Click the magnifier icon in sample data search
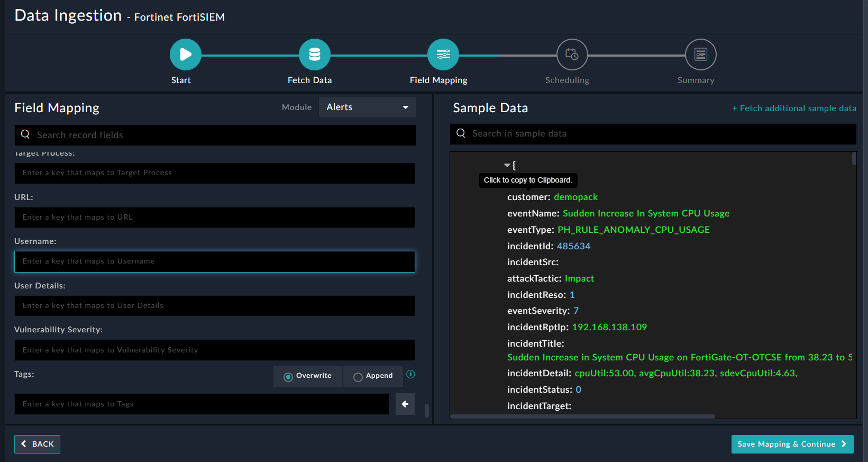868x462 pixels. (461, 133)
